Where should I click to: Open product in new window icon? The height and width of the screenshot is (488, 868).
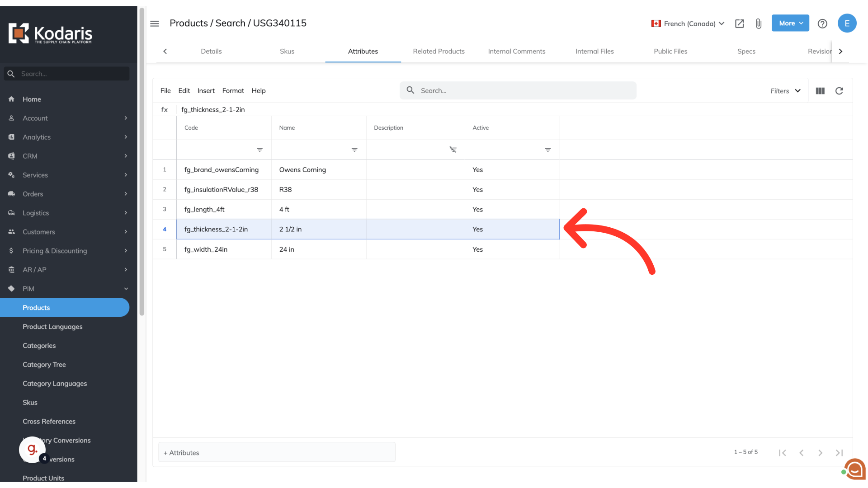tap(740, 23)
